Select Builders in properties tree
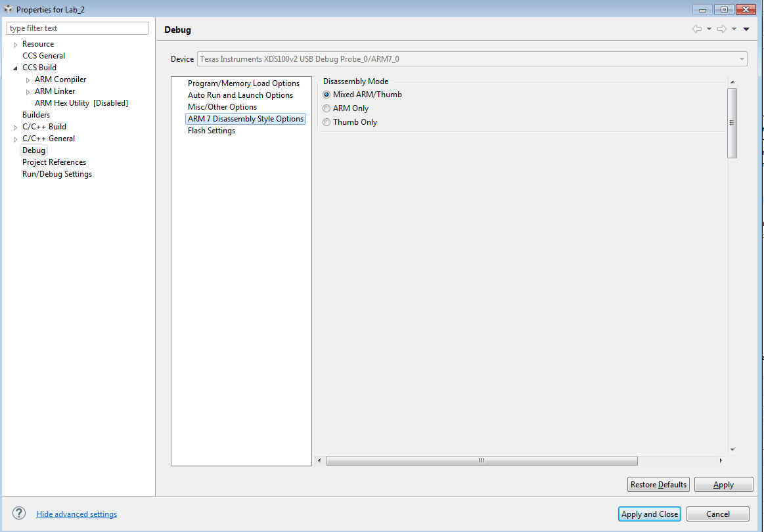Viewport: 764px width, 532px height. [x=36, y=115]
